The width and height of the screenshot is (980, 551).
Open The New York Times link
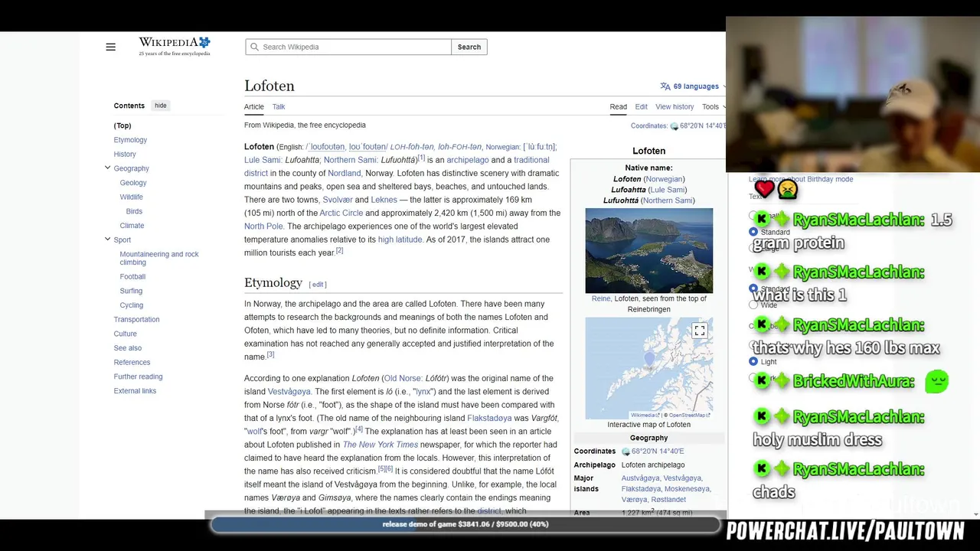tap(381, 445)
